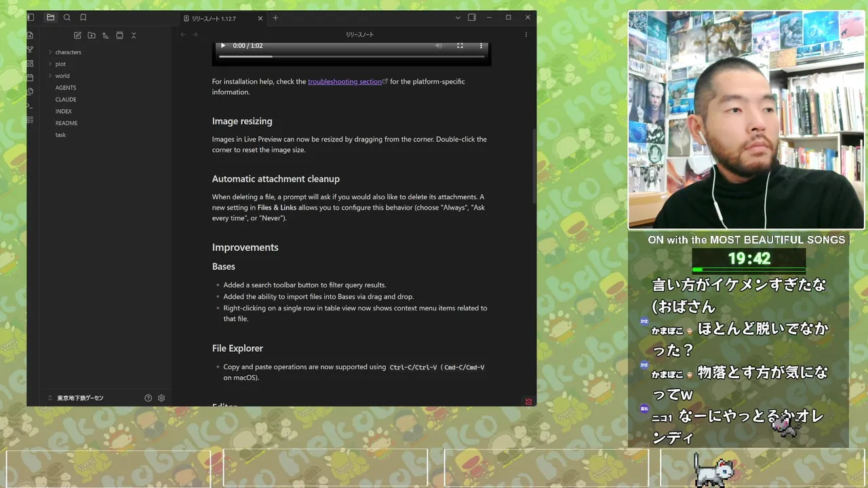The height and width of the screenshot is (488, 868).
Task: Close the リリースノート 1.12.7 tab
Action: [x=261, y=18]
